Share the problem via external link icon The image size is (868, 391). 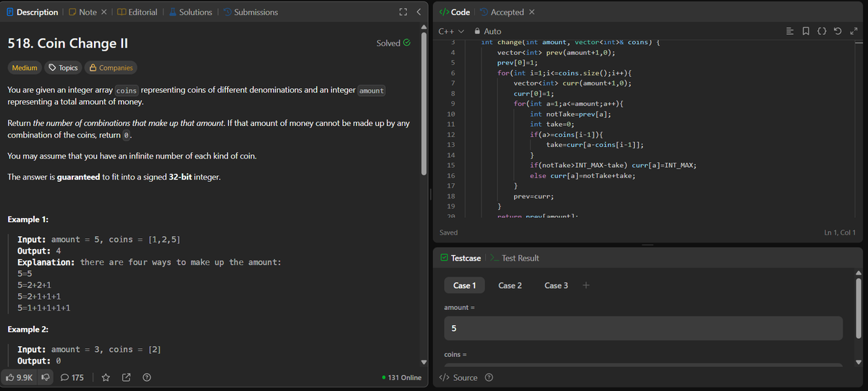[x=126, y=378]
